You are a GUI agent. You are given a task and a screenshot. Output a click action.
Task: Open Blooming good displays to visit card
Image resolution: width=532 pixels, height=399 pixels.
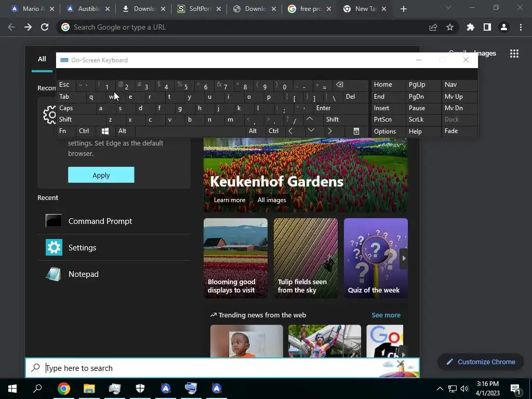point(235,258)
